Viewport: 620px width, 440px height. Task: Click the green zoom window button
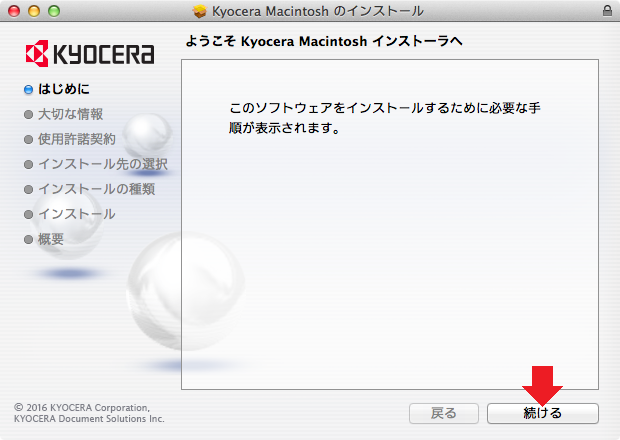(x=51, y=11)
